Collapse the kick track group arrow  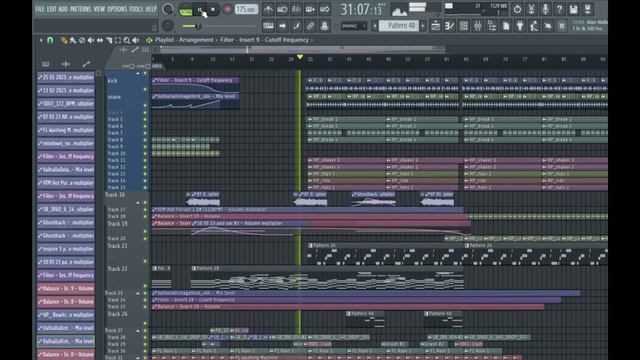point(138,73)
